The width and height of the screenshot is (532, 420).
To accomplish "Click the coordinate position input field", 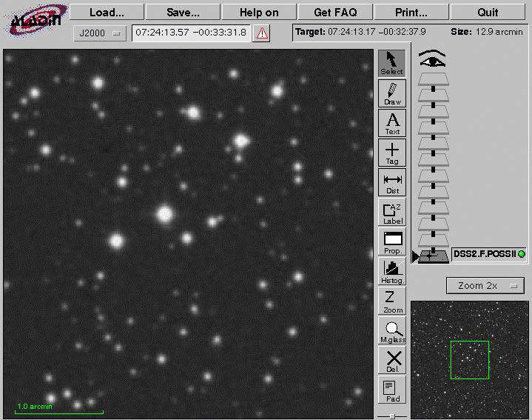I will [x=191, y=33].
